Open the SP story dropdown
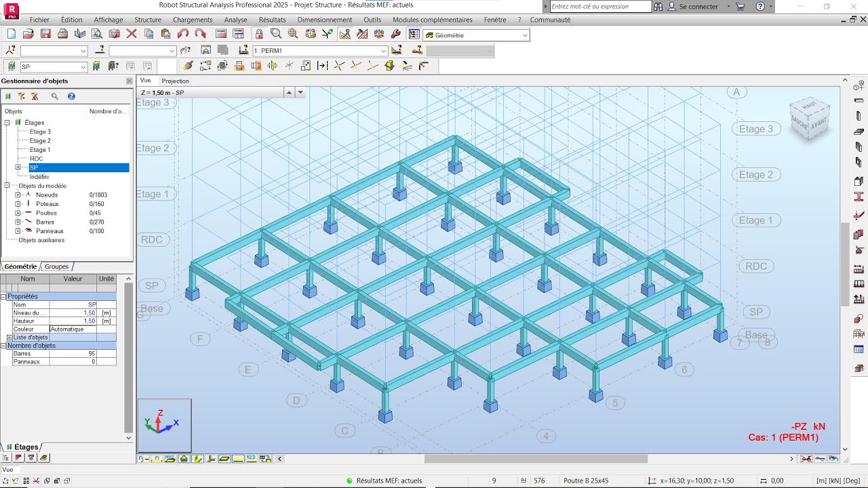The height and width of the screenshot is (488, 868). (x=83, y=66)
